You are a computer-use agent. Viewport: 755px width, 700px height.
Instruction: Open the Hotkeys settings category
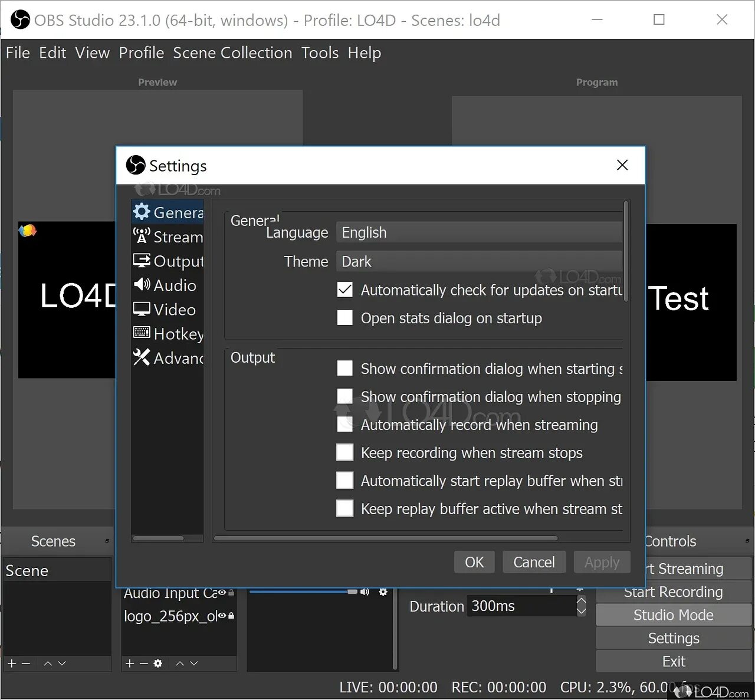168,333
